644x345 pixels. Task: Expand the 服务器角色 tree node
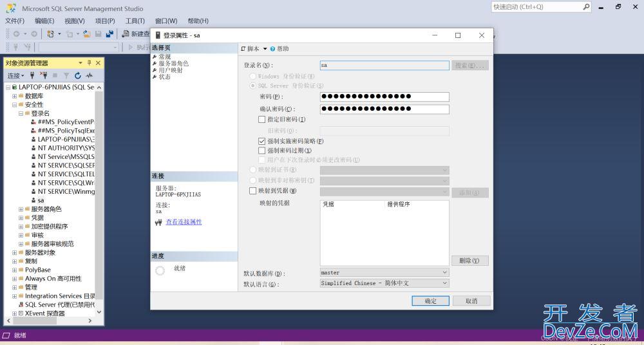click(x=21, y=209)
